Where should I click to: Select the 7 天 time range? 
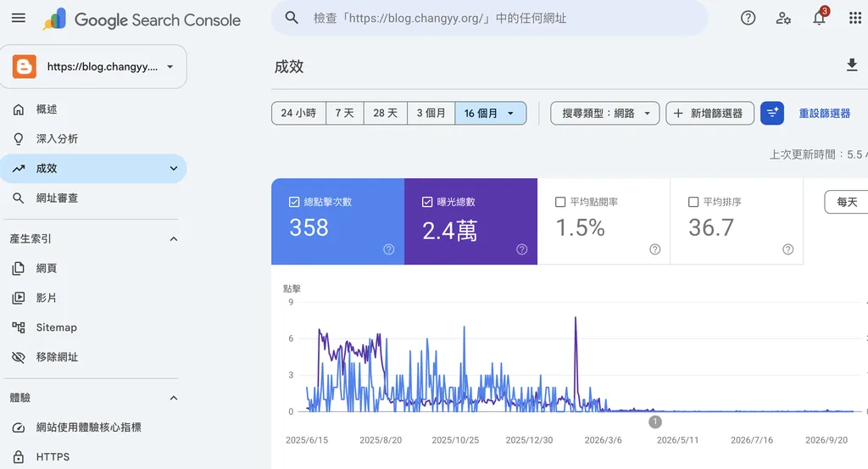(344, 113)
